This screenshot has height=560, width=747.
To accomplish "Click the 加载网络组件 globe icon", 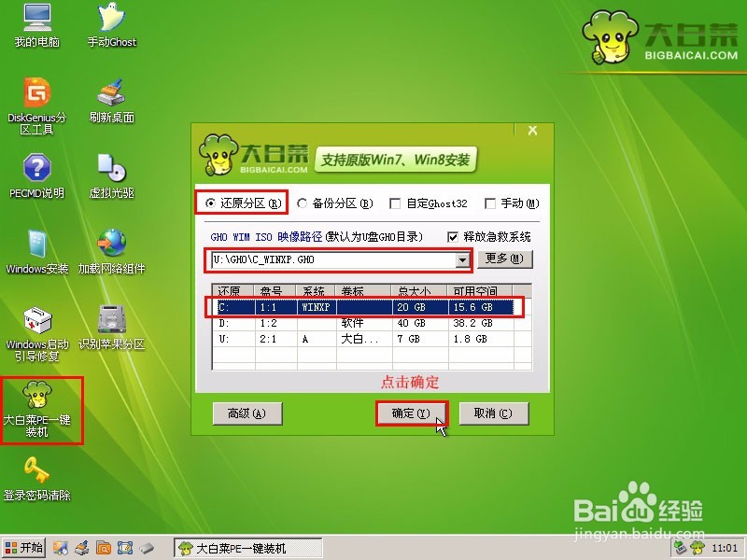I will pyautogui.click(x=111, y=252).
